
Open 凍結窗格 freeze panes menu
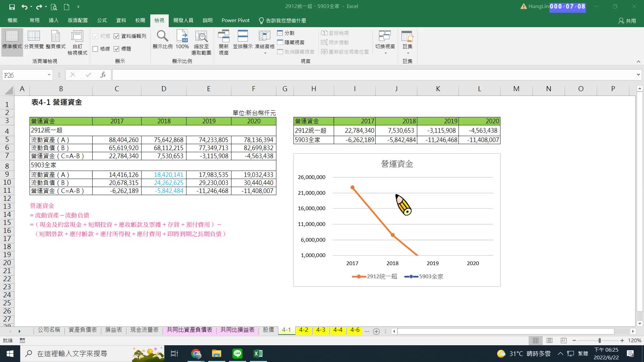point(265,42)
